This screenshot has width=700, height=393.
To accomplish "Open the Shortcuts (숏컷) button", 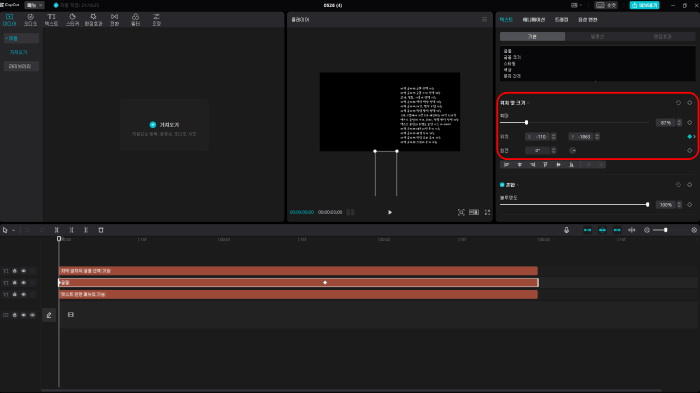I will coord(606,5).
